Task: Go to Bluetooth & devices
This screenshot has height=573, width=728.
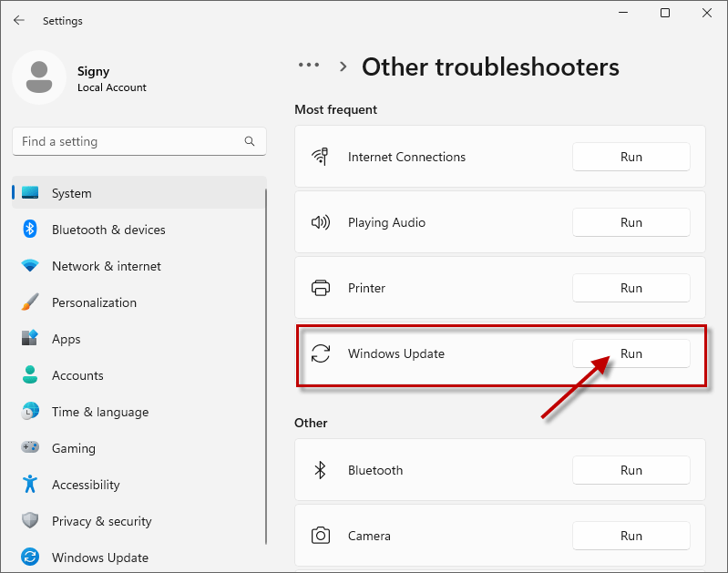Action: coord(139,230)
